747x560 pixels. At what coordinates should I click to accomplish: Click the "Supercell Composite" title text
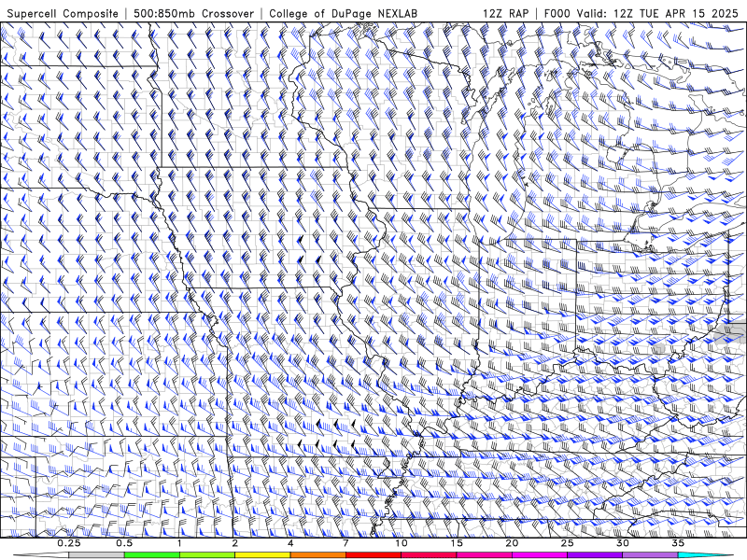tap(63, 13)
